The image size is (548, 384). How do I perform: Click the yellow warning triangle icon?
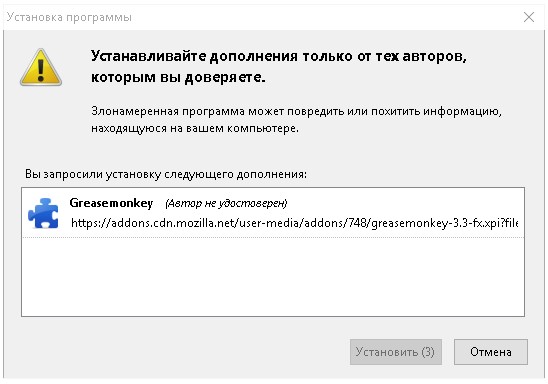41,67
